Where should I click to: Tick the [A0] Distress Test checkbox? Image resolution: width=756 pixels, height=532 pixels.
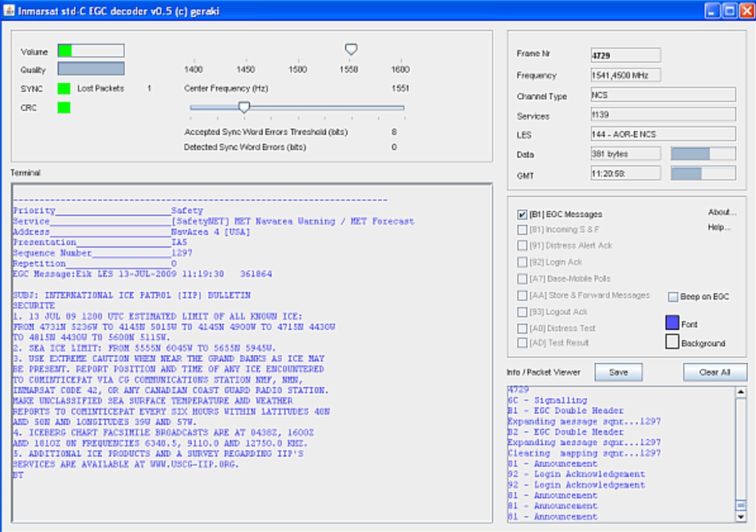[x=522, y=328]
